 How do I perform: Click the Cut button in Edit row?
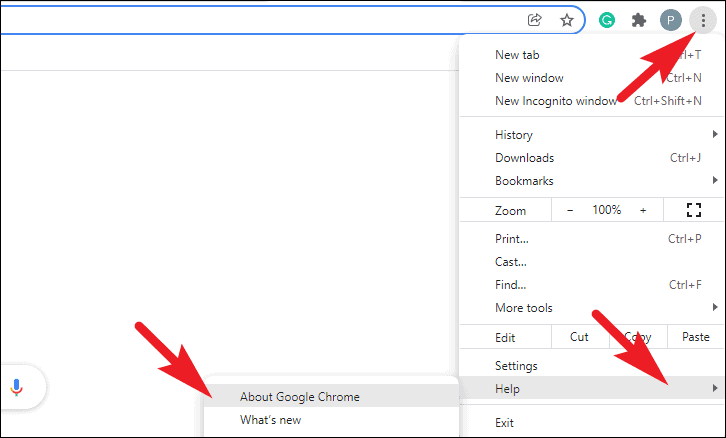coord(580,337)
